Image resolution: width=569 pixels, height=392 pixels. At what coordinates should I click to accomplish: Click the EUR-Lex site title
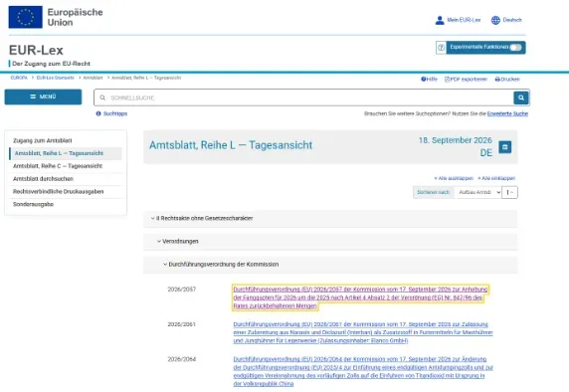coord(36,50)
